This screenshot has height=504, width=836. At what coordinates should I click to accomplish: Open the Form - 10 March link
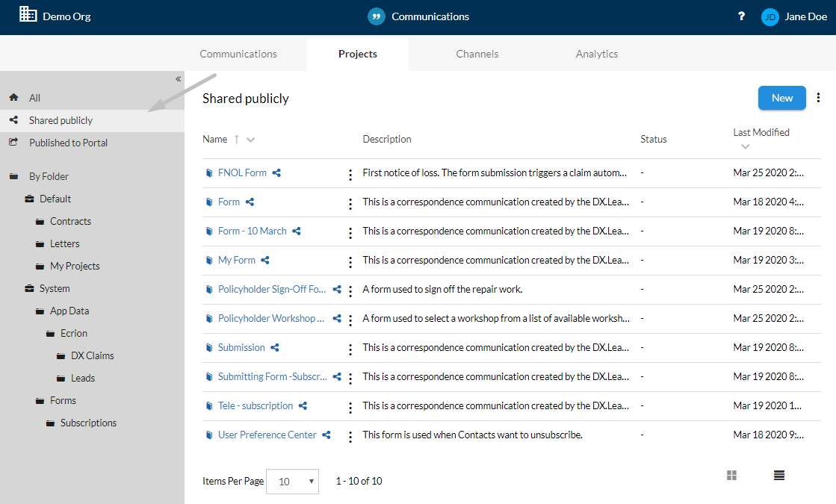coord(253,231)
